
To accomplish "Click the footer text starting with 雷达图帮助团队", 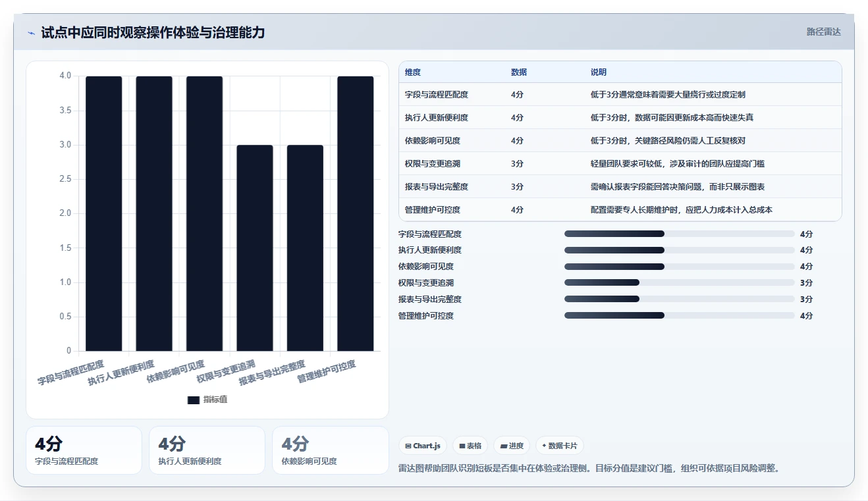I will click(589, 469).
